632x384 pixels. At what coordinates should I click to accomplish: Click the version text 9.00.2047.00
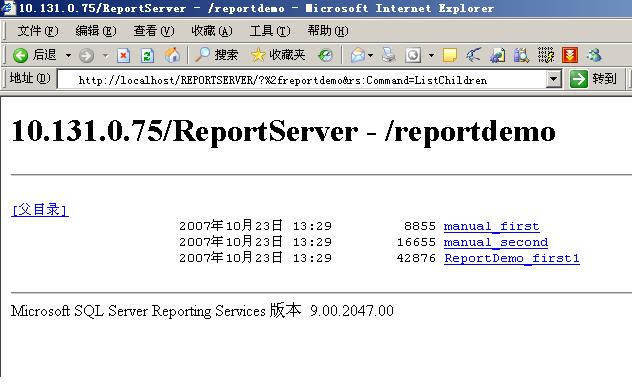pyautogui.click(x=352, y=311)
